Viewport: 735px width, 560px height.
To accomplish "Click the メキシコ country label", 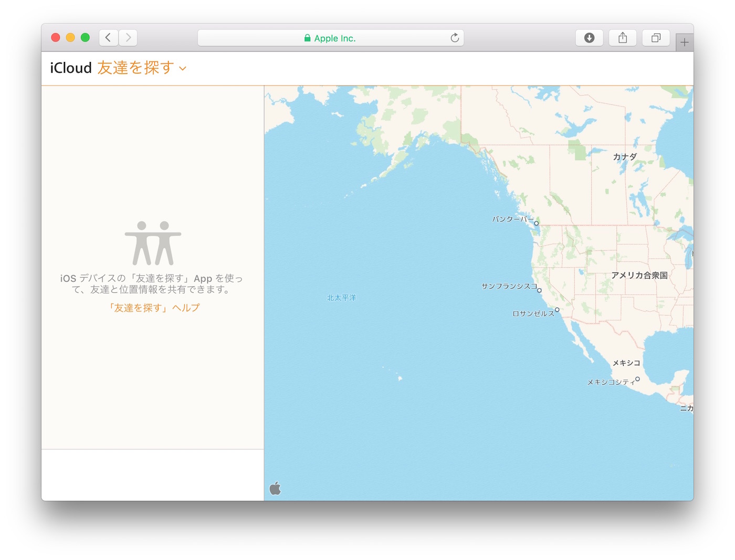I will coord(626,363).
